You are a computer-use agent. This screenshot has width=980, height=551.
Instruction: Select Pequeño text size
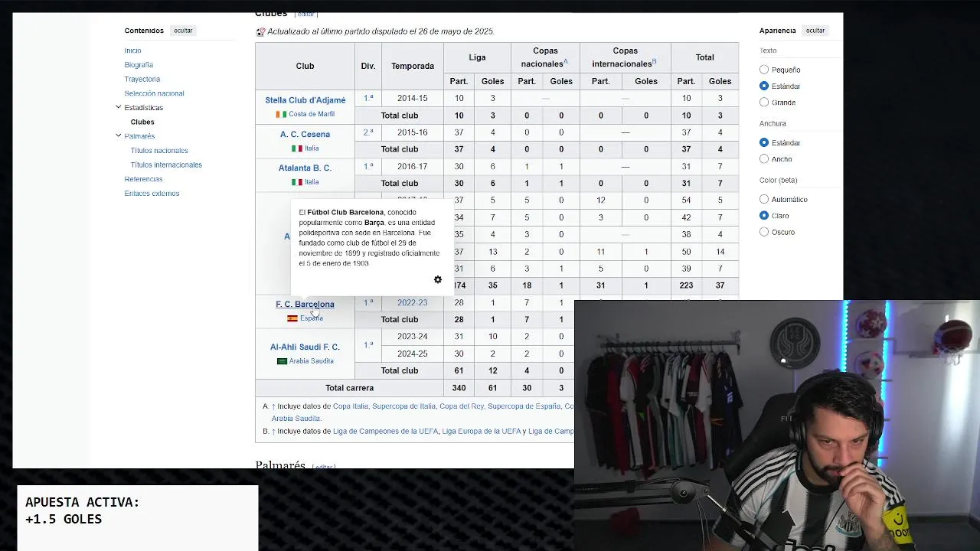(764, 70)
